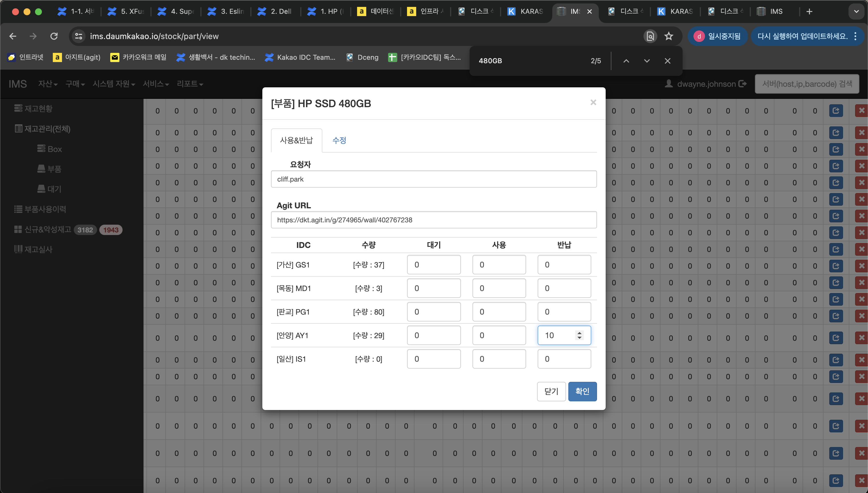Viewport: 868px width, 493px height.
Task: Switch to the 2. Dell browser tab
Action: [x=275, y=11]
